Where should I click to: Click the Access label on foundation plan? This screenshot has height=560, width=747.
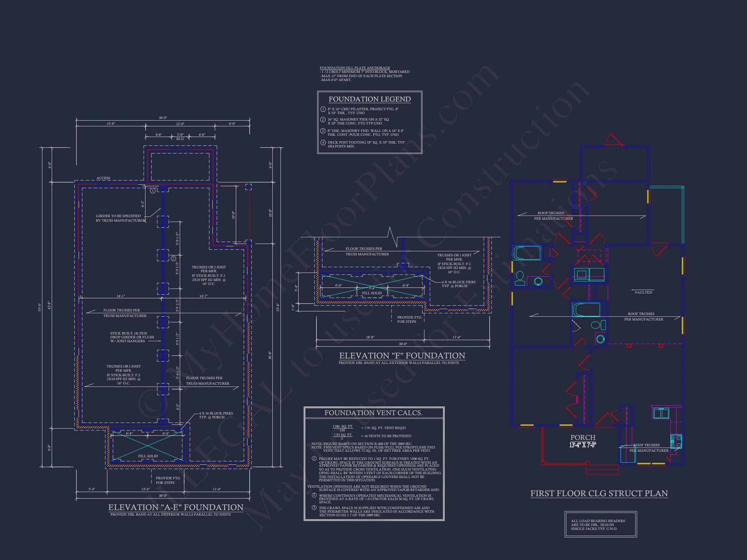click(103, 178)
